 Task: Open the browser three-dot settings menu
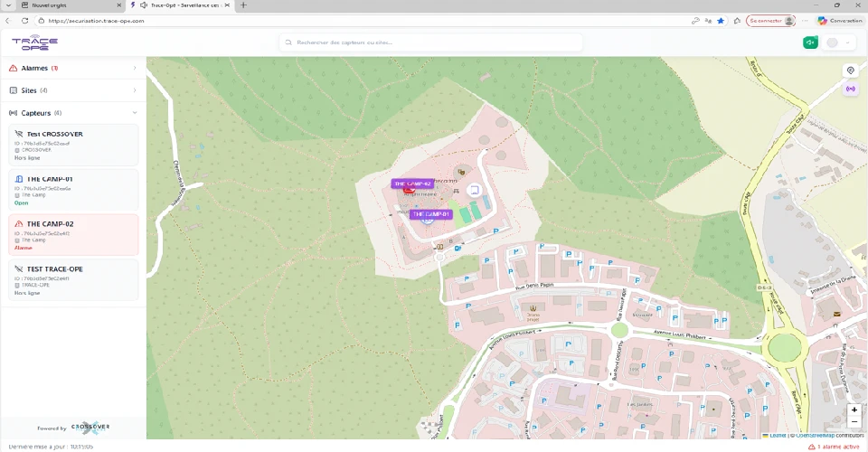coord(805,21)
